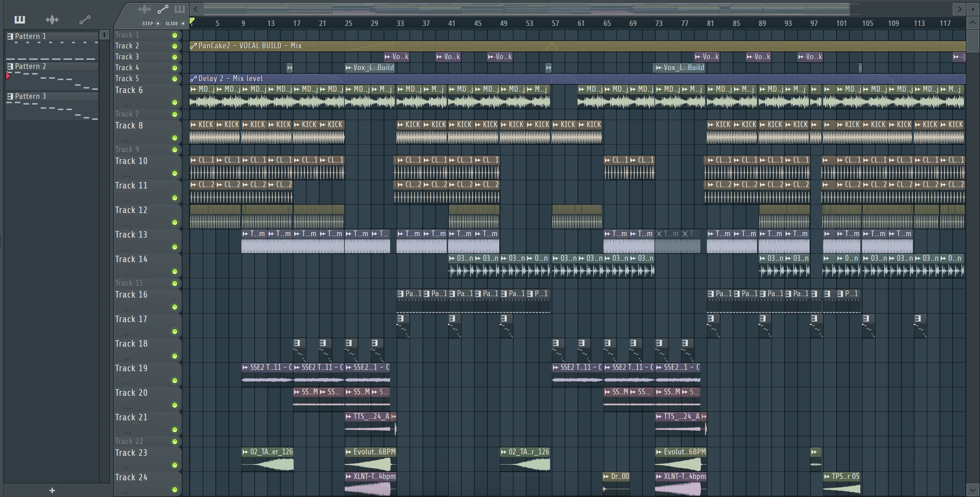The height and width of the screenshot is (497, 980).
Task: Select the Delay 2 Mix level automation clip
Action: 578,79
